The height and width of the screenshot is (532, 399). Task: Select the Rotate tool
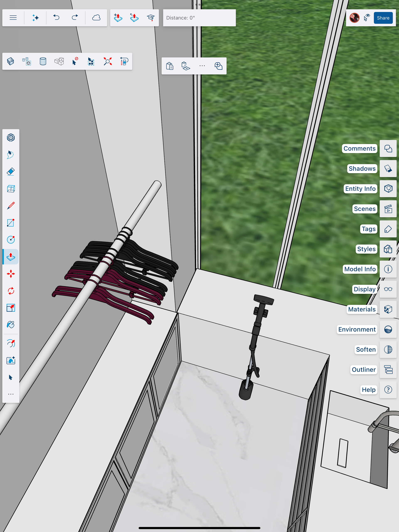pyautogui.click(x=11, y=291)
